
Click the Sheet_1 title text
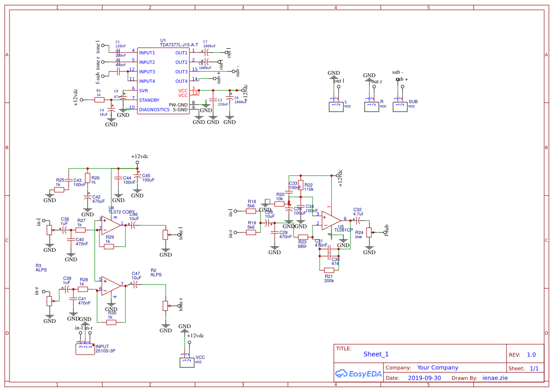coord(376,354)
